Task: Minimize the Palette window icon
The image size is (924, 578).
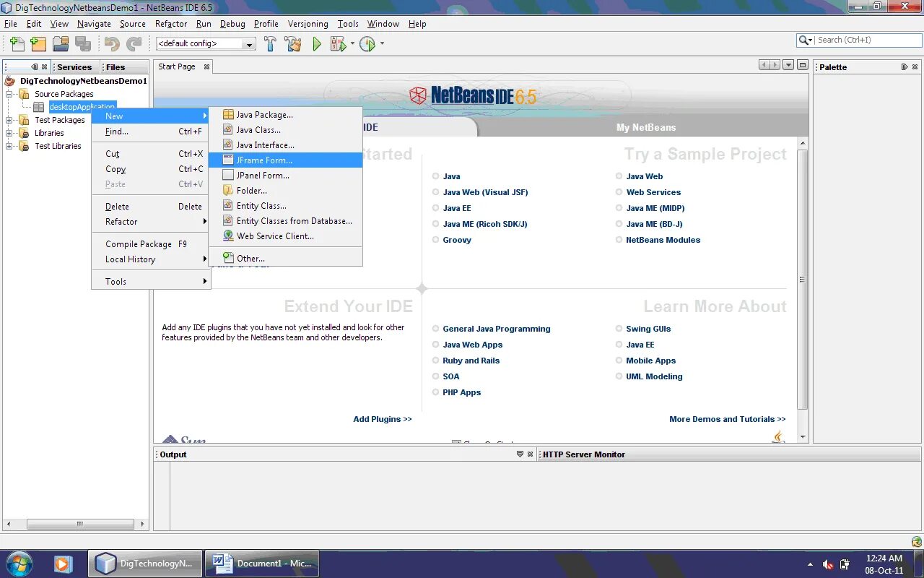Action: click(x=905, y=67)
